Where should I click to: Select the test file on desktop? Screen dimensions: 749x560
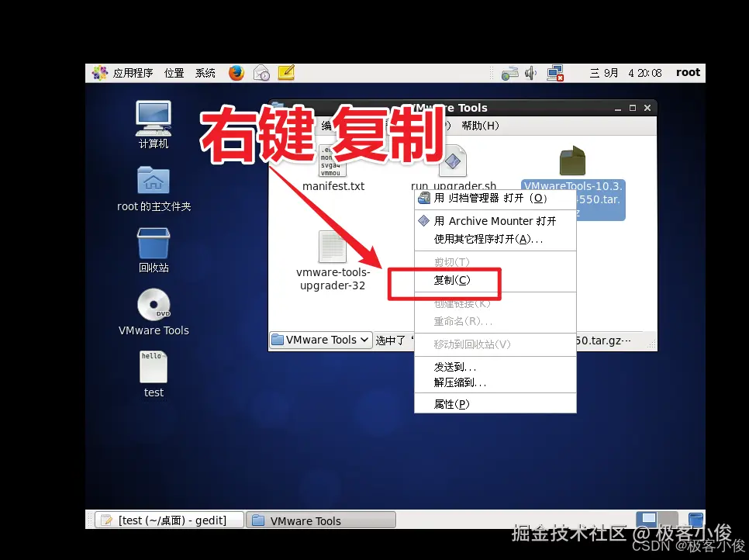(154, 375)
